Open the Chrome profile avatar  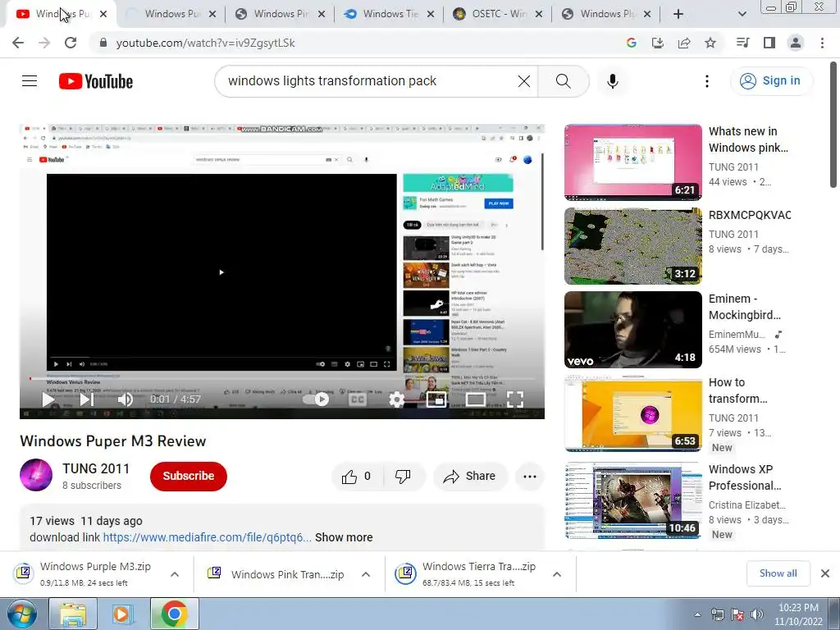(x=796, y=43)
